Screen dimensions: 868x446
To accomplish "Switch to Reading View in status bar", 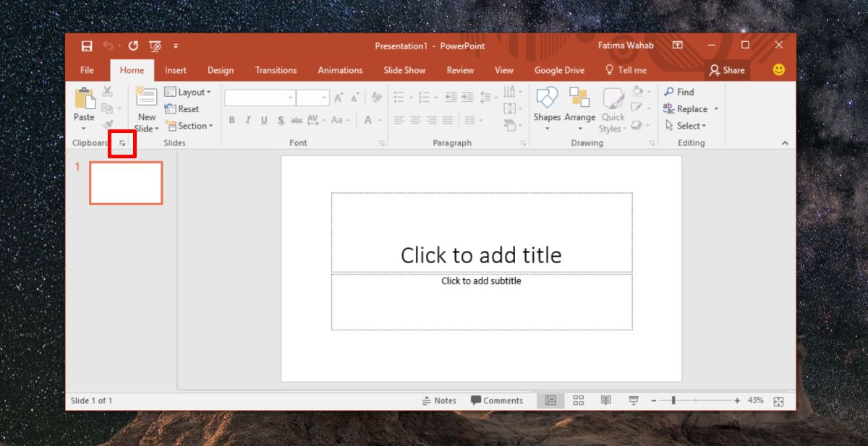I will (x=606, y=400).
